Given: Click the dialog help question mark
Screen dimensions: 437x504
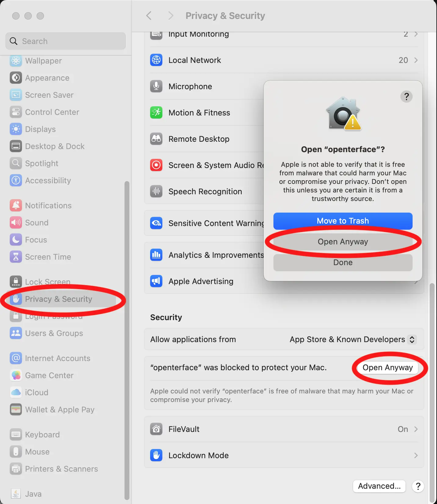Looking at the screenshot, I should pyautogui.click(x=406, y=97).
